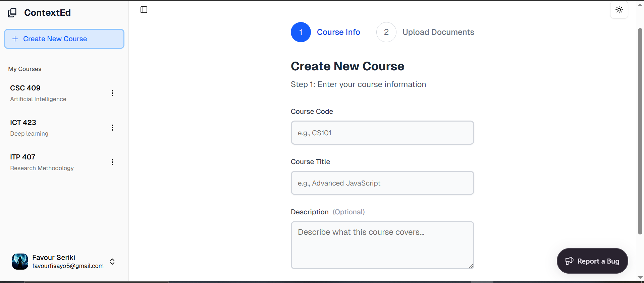Go to Upload Documents step

[x=438, y=32]
